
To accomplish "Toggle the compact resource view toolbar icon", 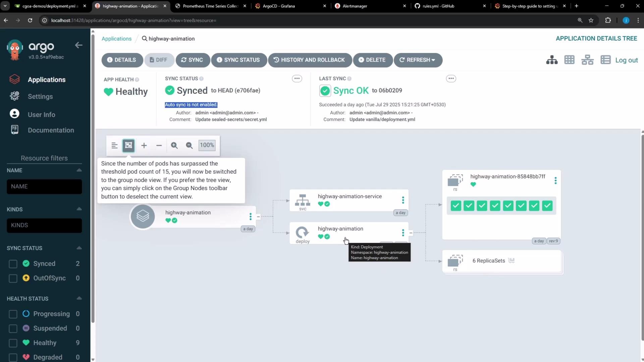I will [x=114, y=145].
